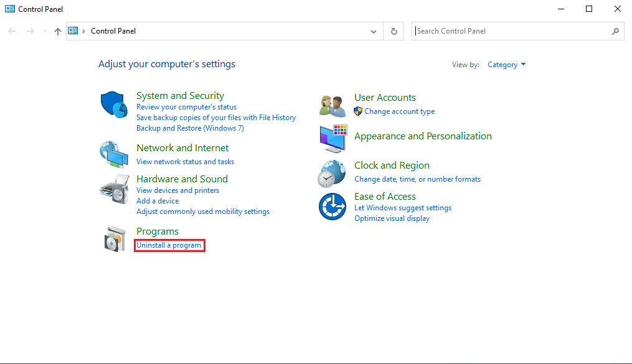Select the Clock and Region globe icon
This screenshot has width=632, height=364.
click(332, 173)
